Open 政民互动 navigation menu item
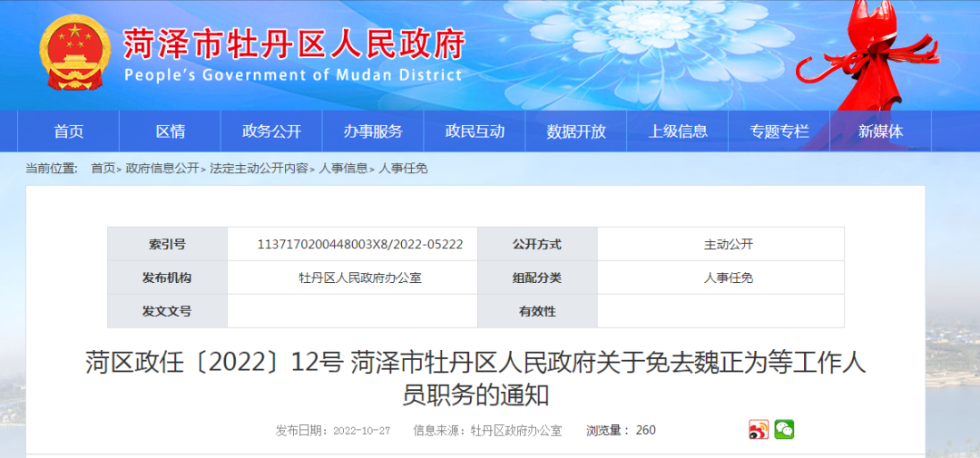 (x=475, y=132)
